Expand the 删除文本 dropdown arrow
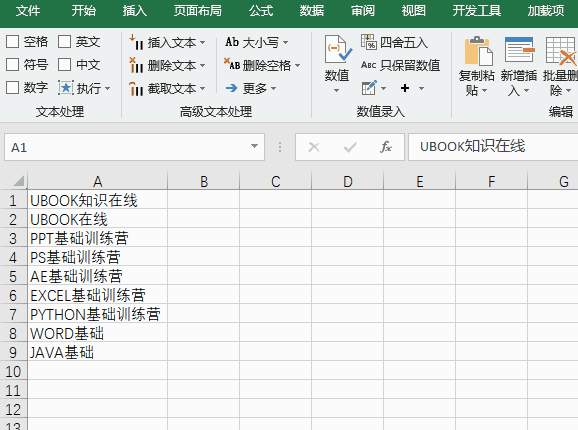 (202, 66)
